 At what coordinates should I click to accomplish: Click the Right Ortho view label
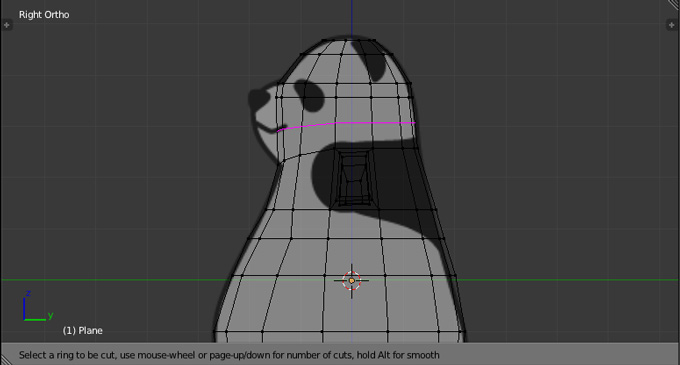click(44, 15)
